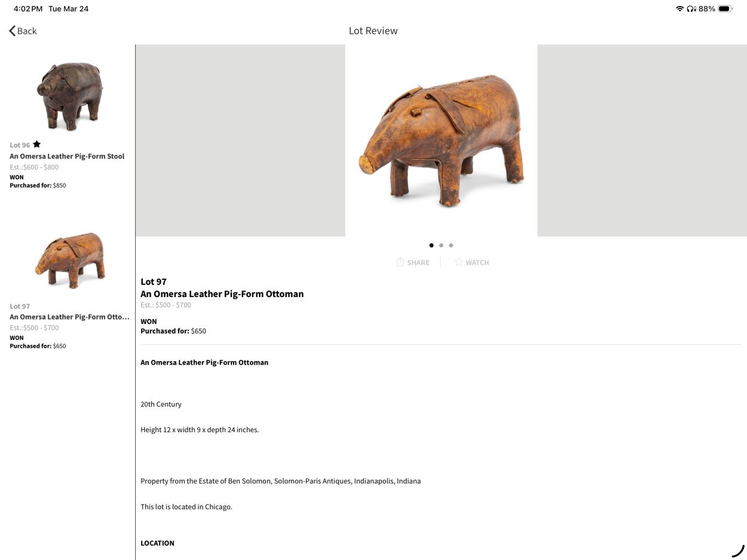This screenshot has height=560, width=747.
Task: Open Lot 96 pig stool thumbnail
Action: [x=70, y=96]
